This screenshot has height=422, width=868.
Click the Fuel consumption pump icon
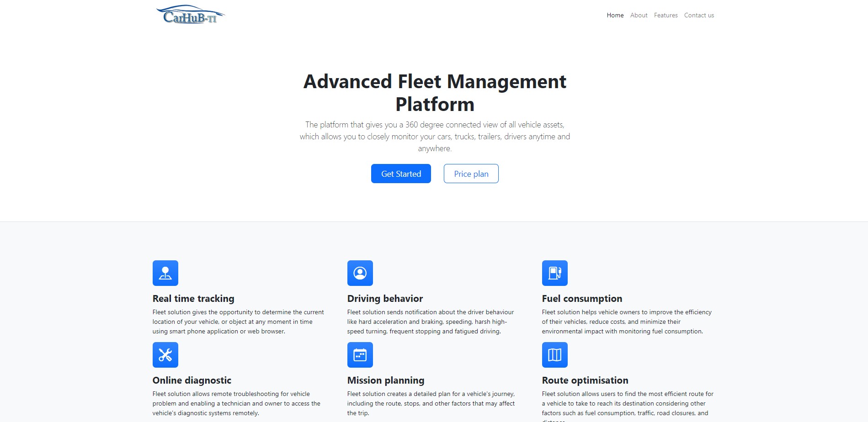pyautogui.click(x=554, y=273)
